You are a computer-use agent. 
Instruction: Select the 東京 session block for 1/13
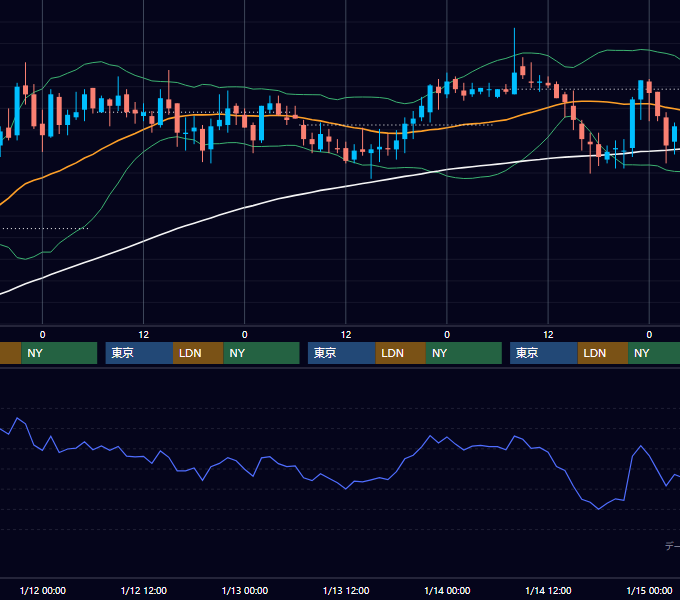click(x=342, y=353)
